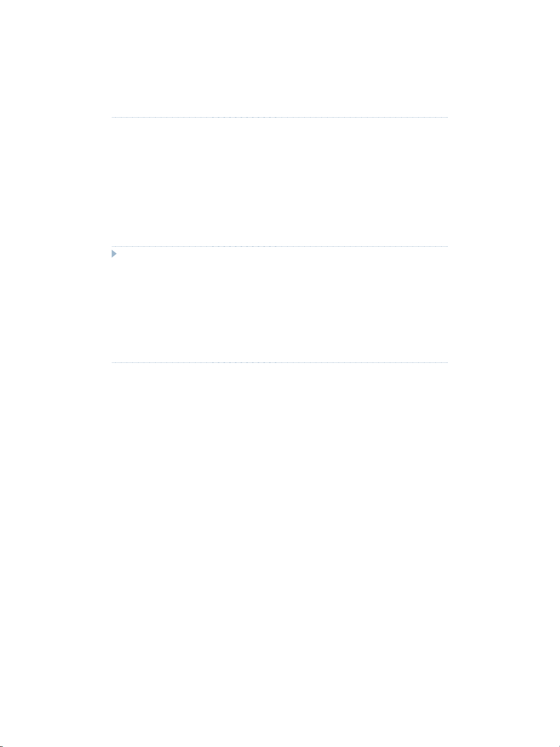Click blank area between the top two dividers

tap(279, 182)
